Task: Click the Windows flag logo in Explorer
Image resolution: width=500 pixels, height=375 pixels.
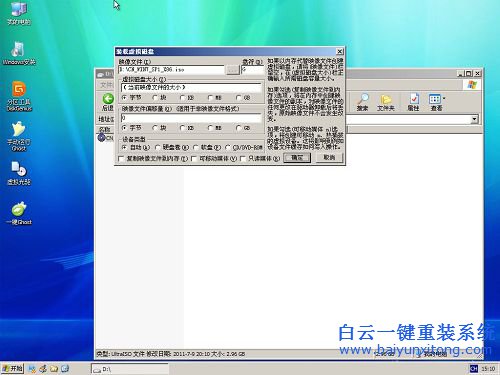Action: (472, 85)
